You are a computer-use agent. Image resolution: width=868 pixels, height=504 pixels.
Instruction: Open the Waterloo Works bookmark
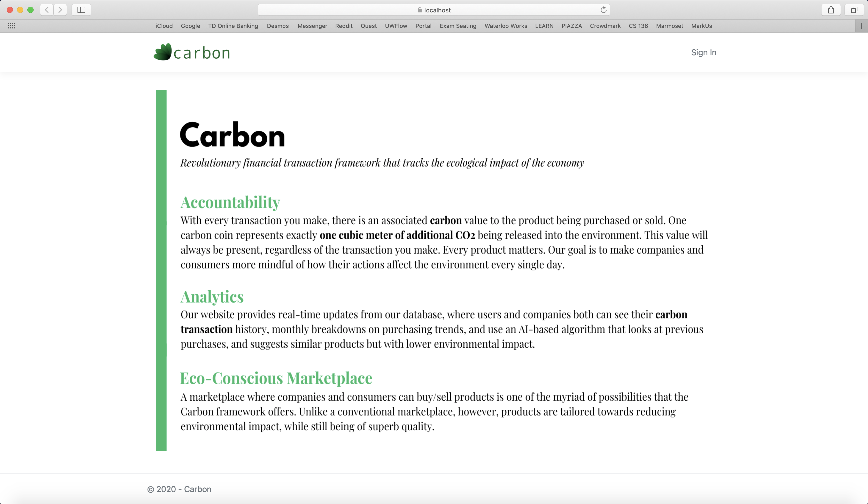506,26
